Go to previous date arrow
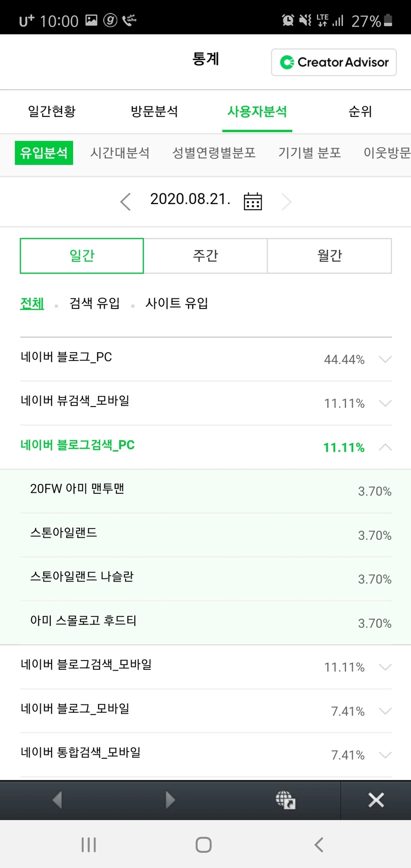 pos(126,201)
